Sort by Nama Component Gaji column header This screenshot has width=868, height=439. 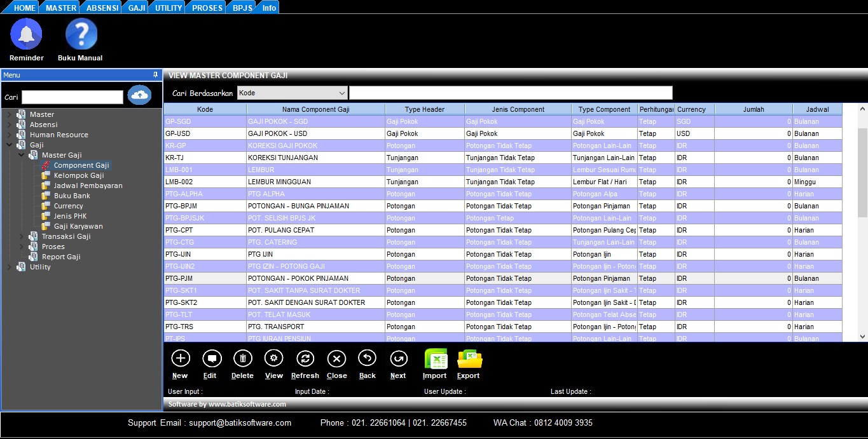(x=315, y=109)
